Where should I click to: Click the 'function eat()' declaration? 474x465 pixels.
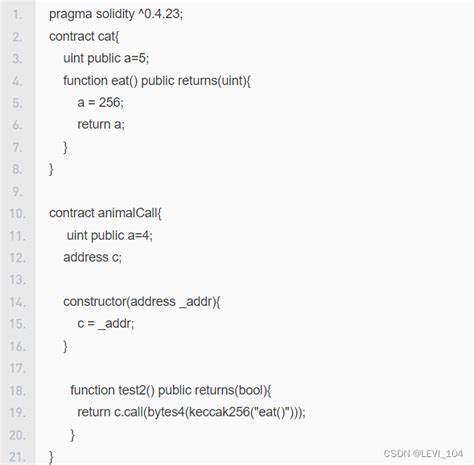(x=157, y=81)
